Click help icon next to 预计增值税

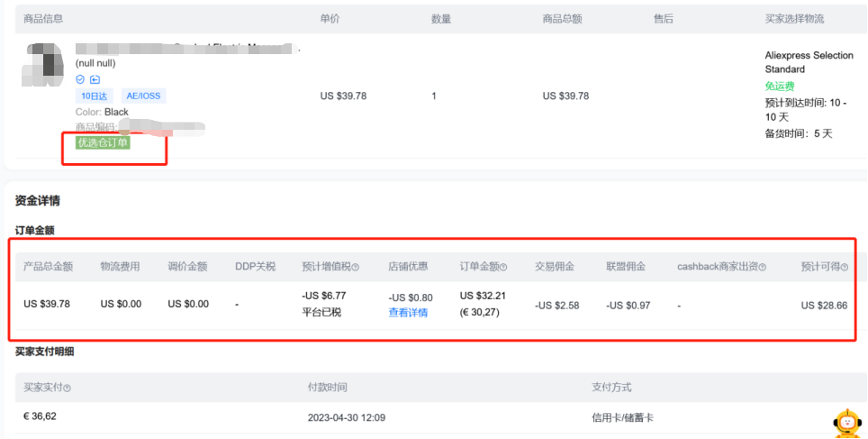tap(356, 267)
